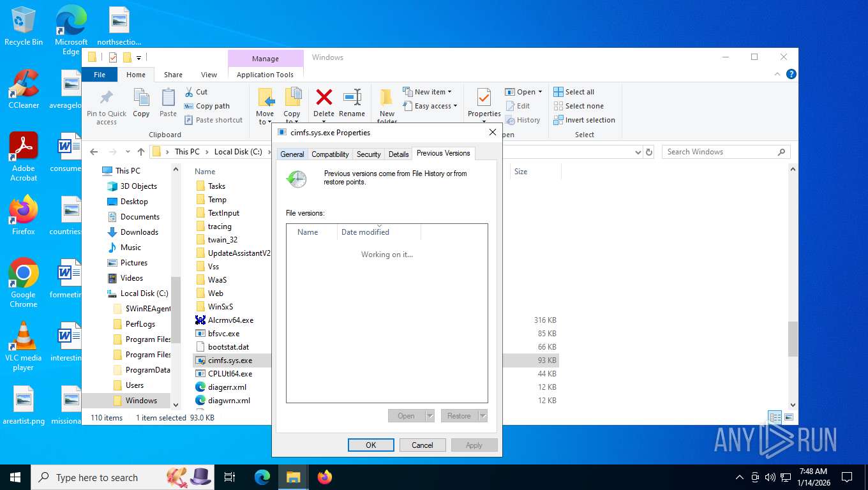Click Invert selection in ribbon
Viewport: 868px width, 490px height.
pyautogui.click(x=584, y=120)
